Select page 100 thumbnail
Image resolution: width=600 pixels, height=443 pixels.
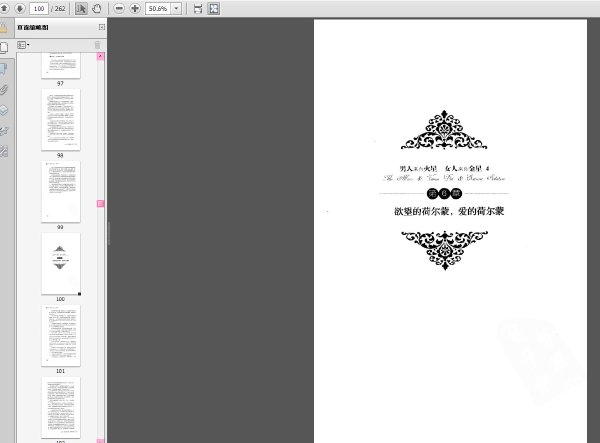(61, 264)
